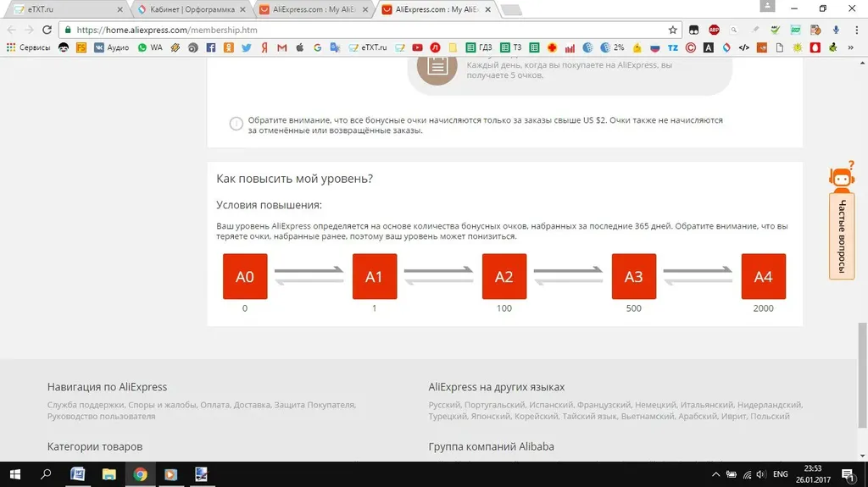Select the 'Как повысить мой уровень?' heading
This screenshot has height=487, width=868.
(x=294, y=179)
